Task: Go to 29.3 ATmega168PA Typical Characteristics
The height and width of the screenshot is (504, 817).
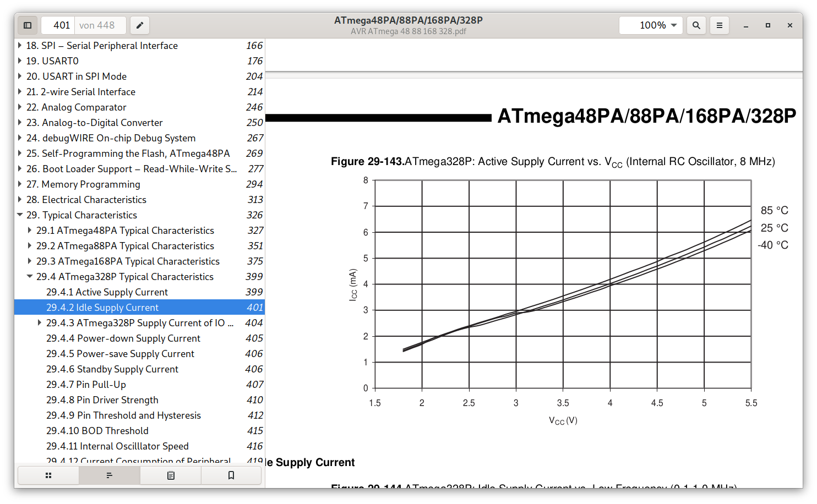Action: [x=128, y=261]
